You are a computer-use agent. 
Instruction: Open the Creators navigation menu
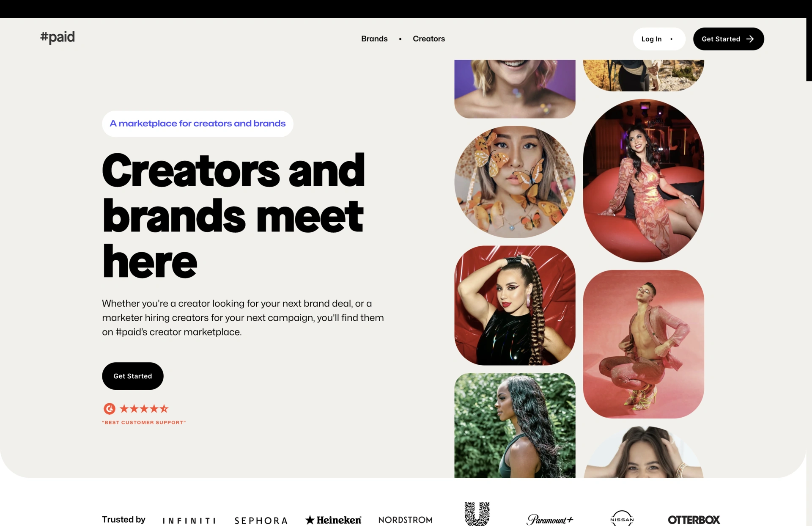(429, 39)
